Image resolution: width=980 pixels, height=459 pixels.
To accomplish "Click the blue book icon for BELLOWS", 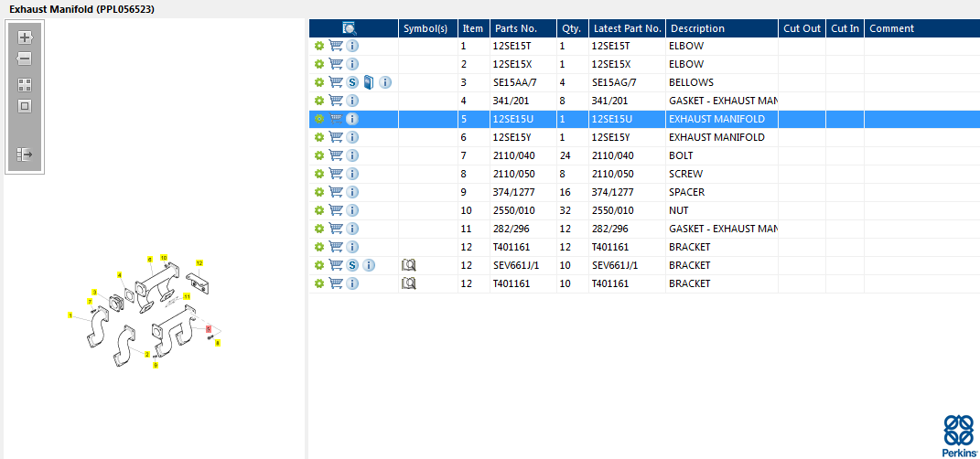I will (369, 81).
